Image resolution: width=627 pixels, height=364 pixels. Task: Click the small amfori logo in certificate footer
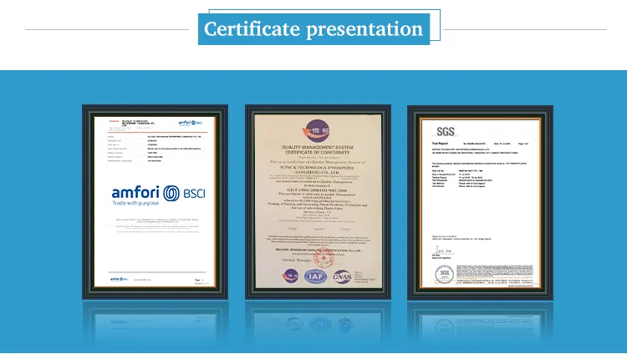coord(119,279)
